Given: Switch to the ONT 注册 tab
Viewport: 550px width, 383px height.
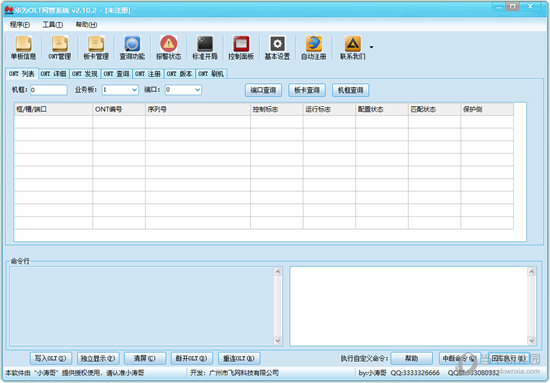Looking at the screenshot, I should click(148, 74).
